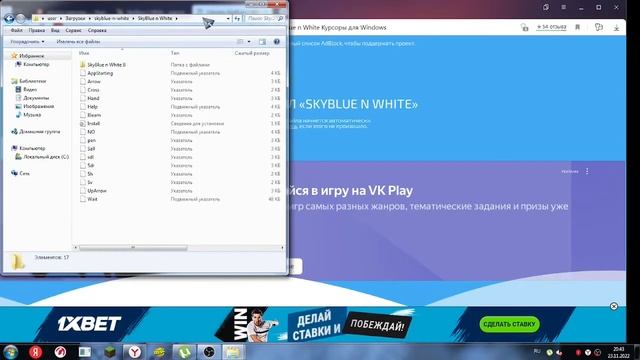Select the Hand cursor file
The height and width of the screenshot is (360, 640).
[x=93, y=98]
